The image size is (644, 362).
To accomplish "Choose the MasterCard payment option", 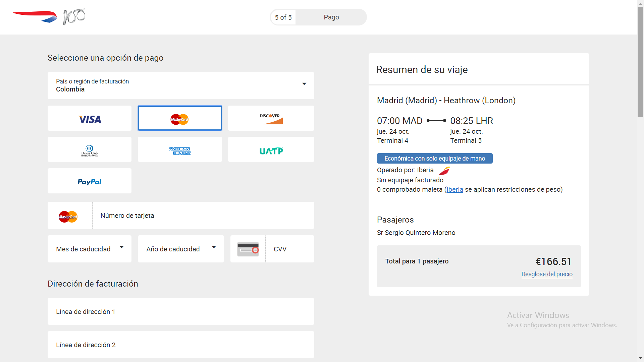I will point(180,118).
